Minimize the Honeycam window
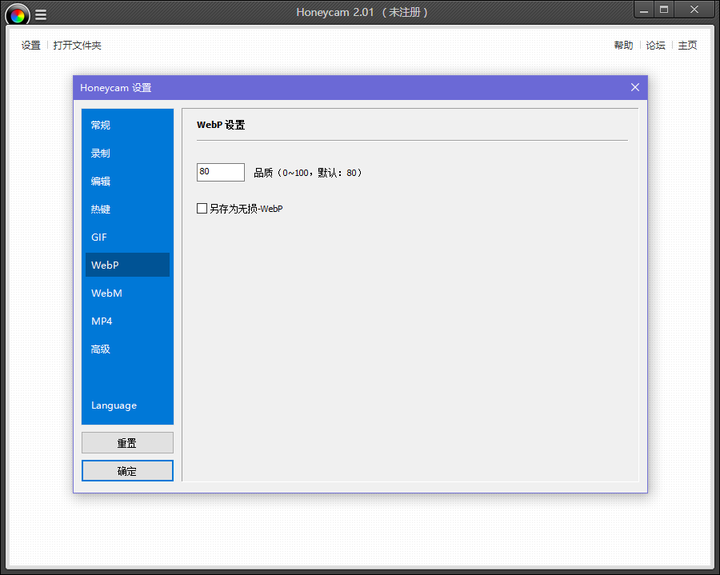 pos(644,10)
